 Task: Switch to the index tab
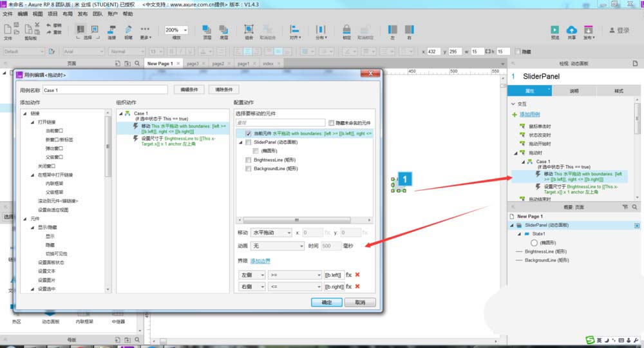coord(268,64)
